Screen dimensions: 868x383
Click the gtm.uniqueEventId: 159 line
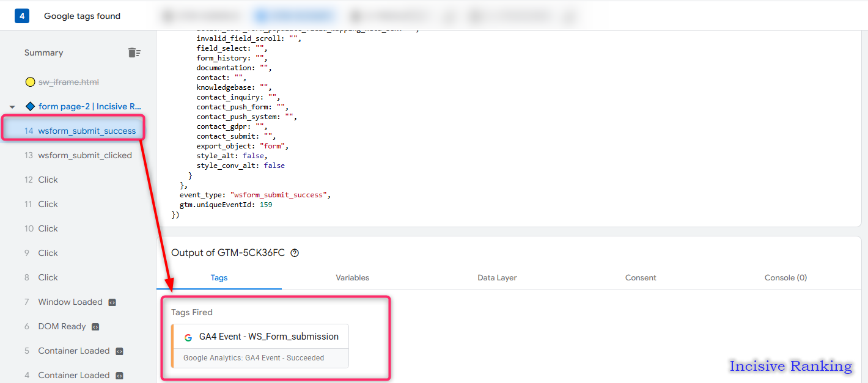(226, 205)
